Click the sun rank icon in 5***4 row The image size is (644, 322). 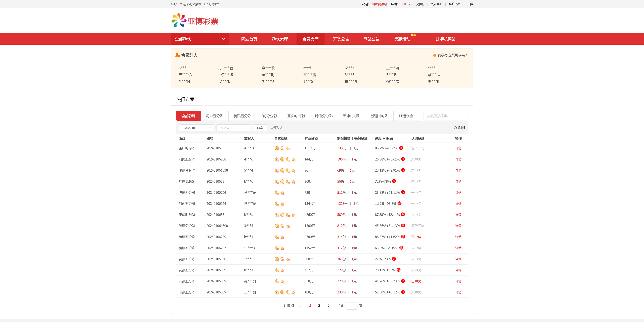(282, 171)
